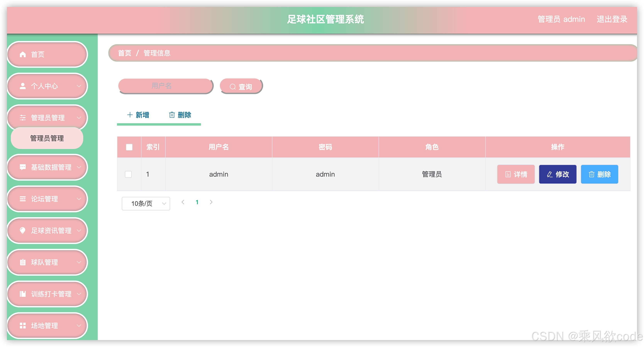Click the grid icon on 场地管理

[23, 326]
